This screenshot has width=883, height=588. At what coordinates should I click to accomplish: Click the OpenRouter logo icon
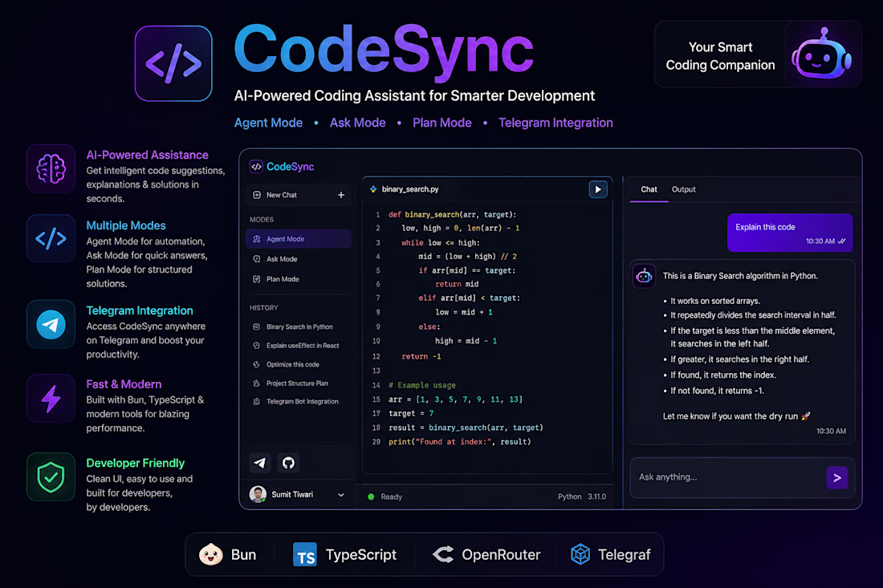442,554
